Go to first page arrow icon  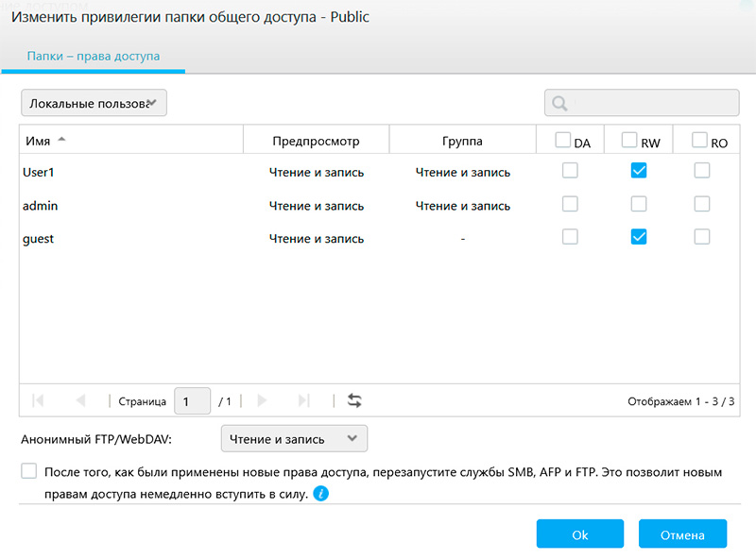(38, 400)
